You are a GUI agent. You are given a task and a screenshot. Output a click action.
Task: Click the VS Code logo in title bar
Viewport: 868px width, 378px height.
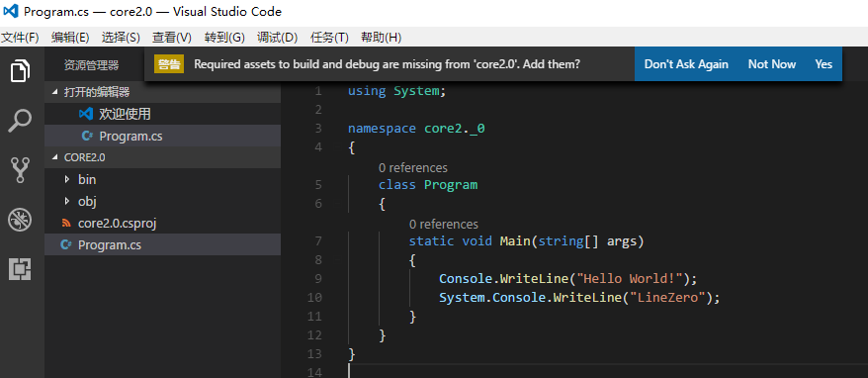click(11, 11)
